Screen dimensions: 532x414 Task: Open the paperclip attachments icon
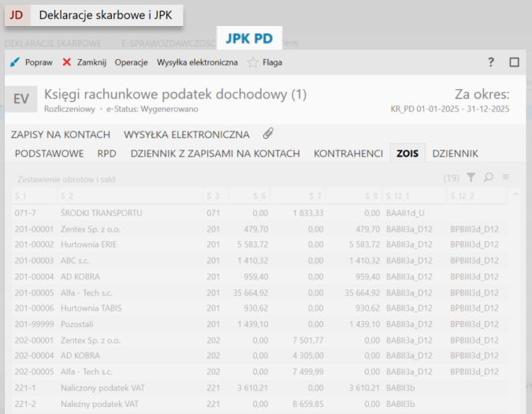[268, 134]
